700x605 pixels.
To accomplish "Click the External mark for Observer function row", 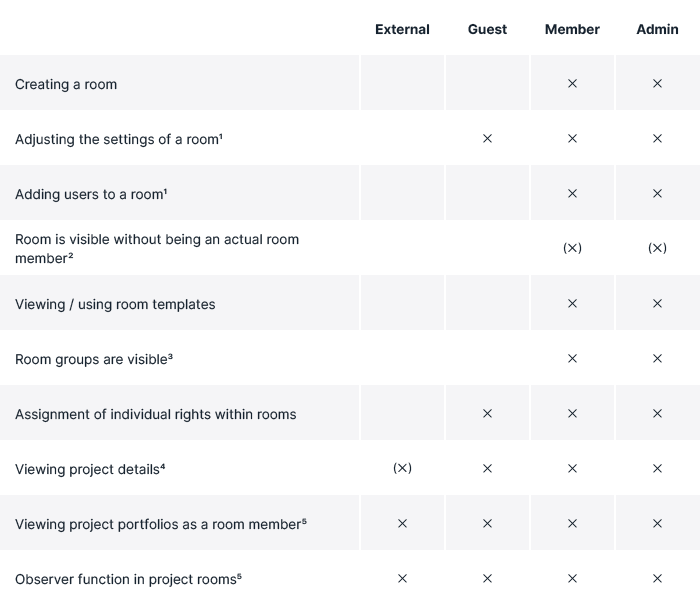I will [x=402, y=579].
